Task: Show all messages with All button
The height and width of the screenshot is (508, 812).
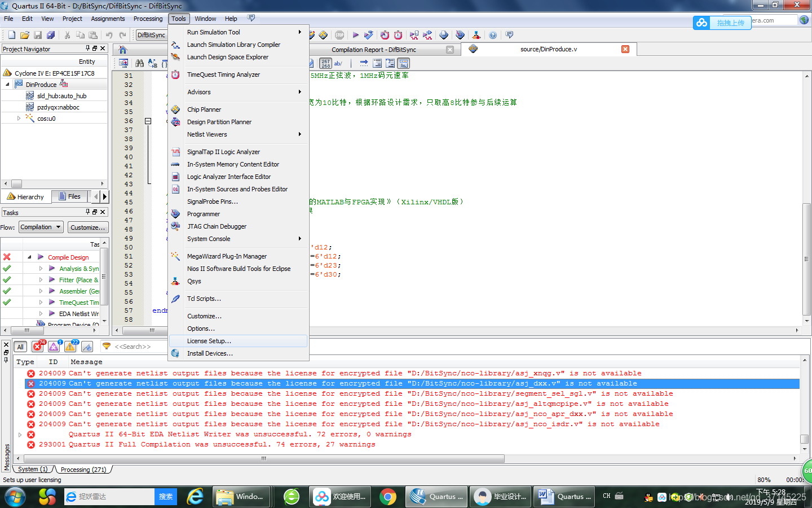Action: [x=20, y=347]
